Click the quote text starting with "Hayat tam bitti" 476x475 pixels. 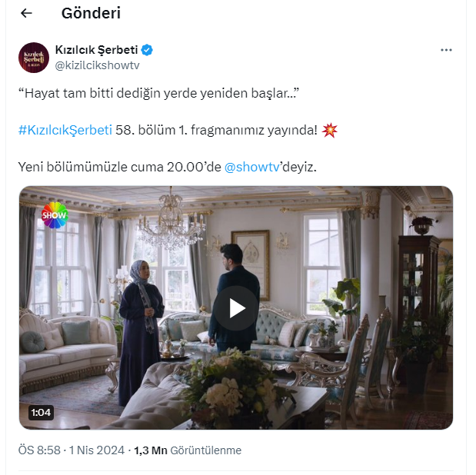coord(158,93)
